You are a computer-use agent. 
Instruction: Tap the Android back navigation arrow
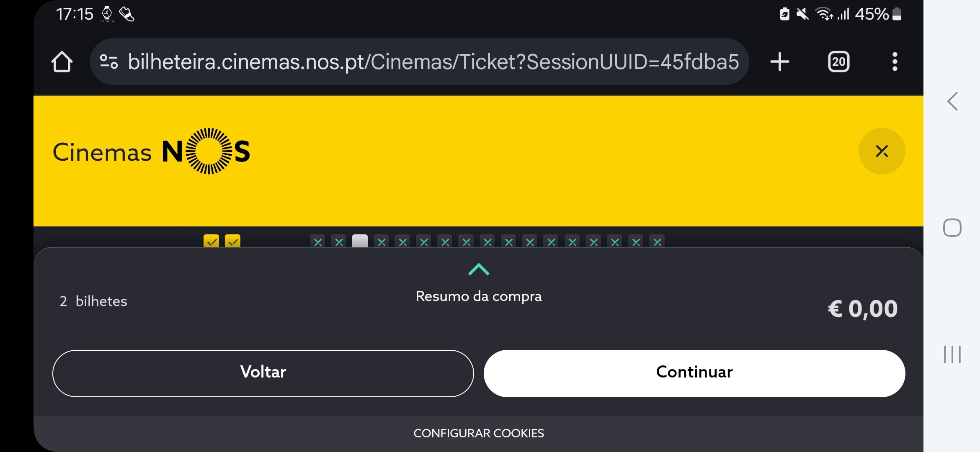point(952,101)
